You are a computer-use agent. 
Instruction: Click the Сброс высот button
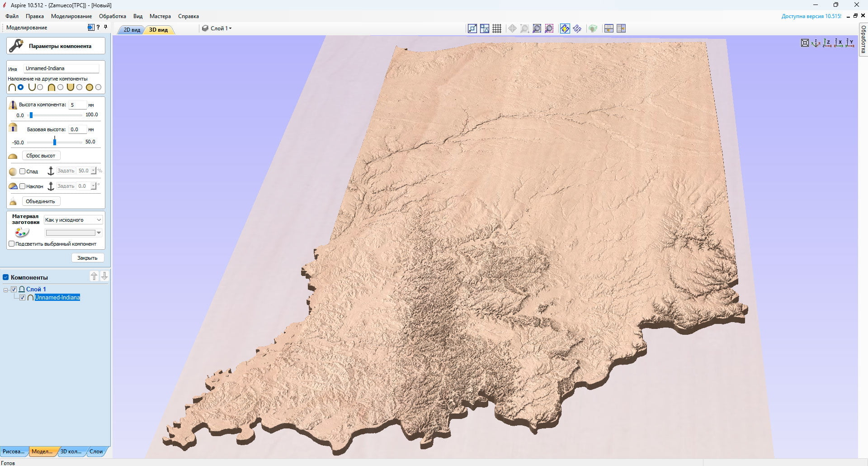coord(41,156)
